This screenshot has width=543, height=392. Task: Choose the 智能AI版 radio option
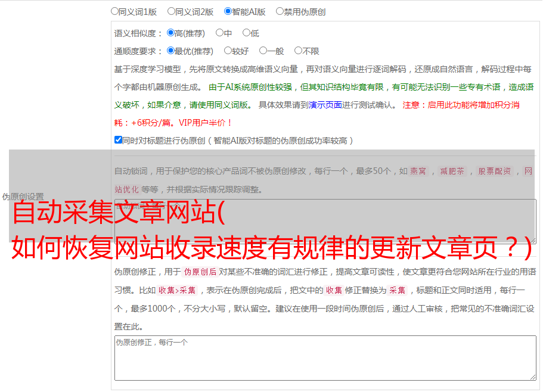228,11
